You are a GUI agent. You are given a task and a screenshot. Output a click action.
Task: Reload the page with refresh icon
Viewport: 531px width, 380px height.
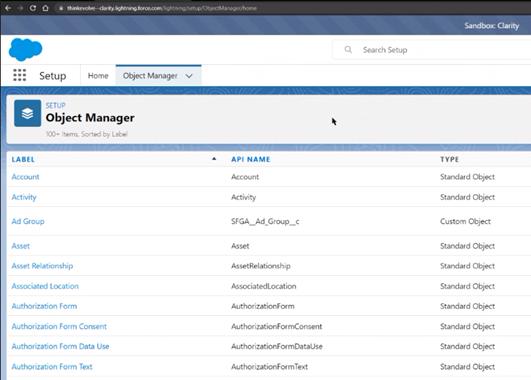coord(33,8)
